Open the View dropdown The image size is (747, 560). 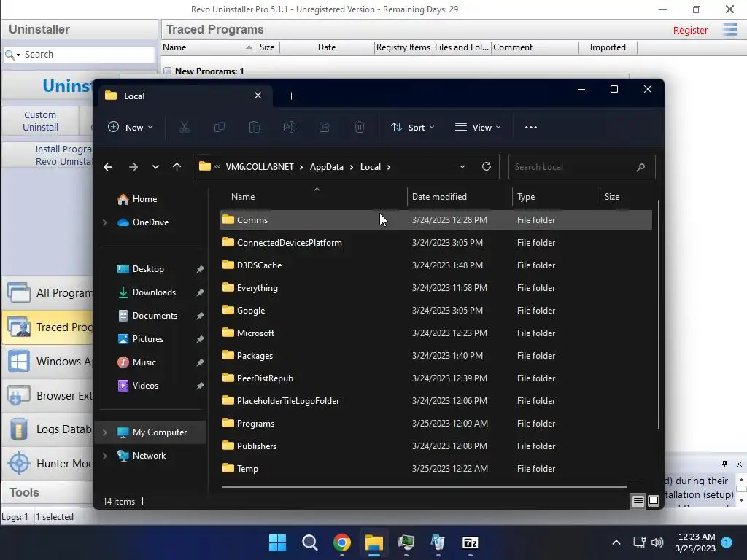478,127
